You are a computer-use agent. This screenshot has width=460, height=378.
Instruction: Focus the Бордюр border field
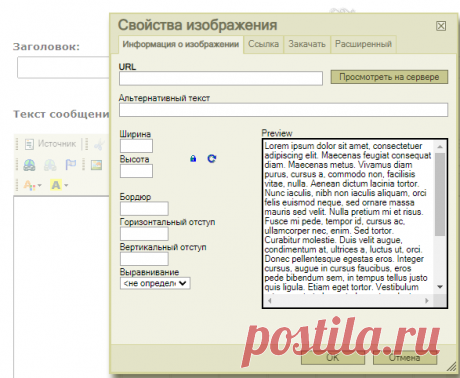tap(144, 209)
